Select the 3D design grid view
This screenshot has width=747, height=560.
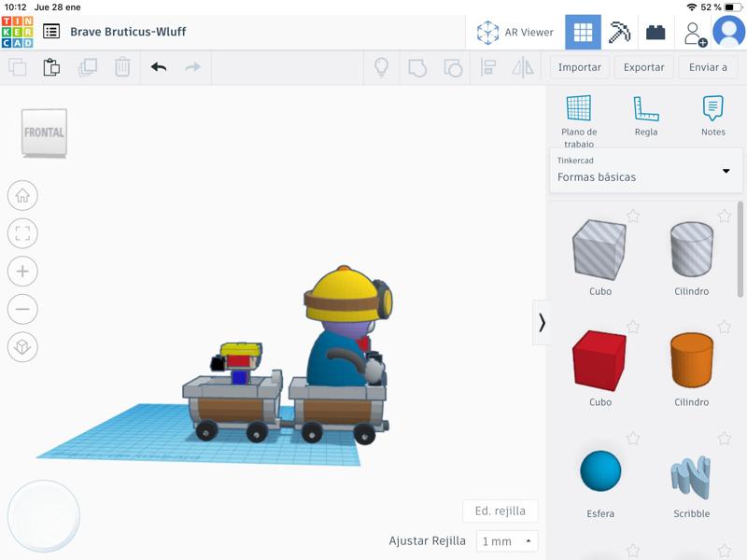(x=583, y=32)
